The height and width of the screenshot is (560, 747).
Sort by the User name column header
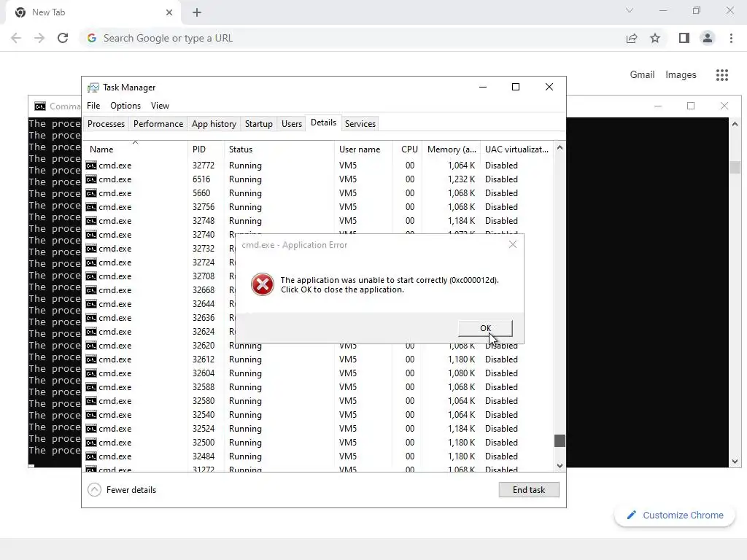pyautogui.click(x=363, y=149)
